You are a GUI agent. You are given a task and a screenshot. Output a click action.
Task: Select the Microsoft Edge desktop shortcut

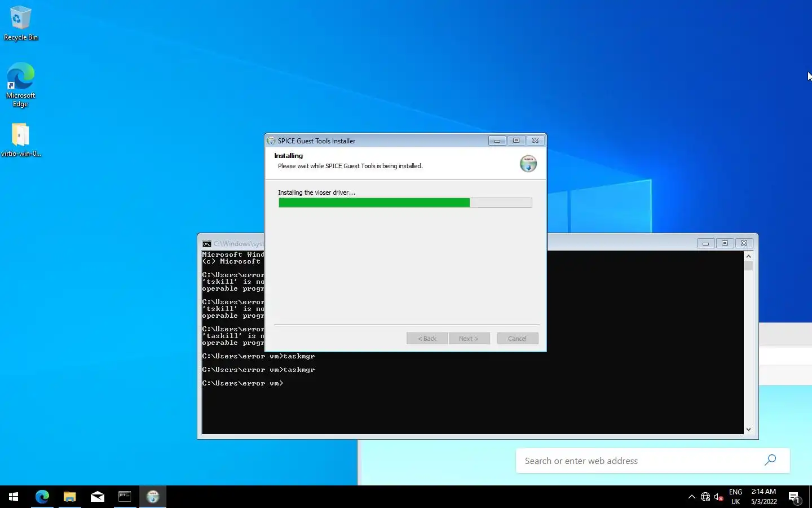(21, 85)
